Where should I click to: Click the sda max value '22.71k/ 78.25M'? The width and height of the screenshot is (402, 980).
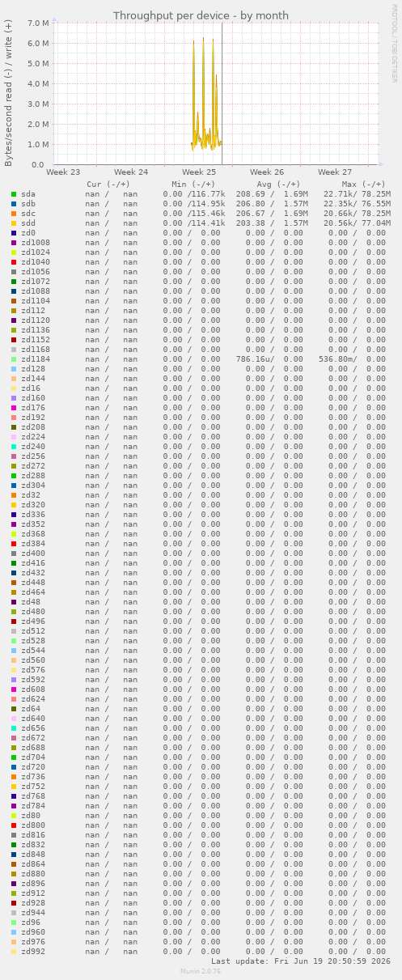pos(357,194)
